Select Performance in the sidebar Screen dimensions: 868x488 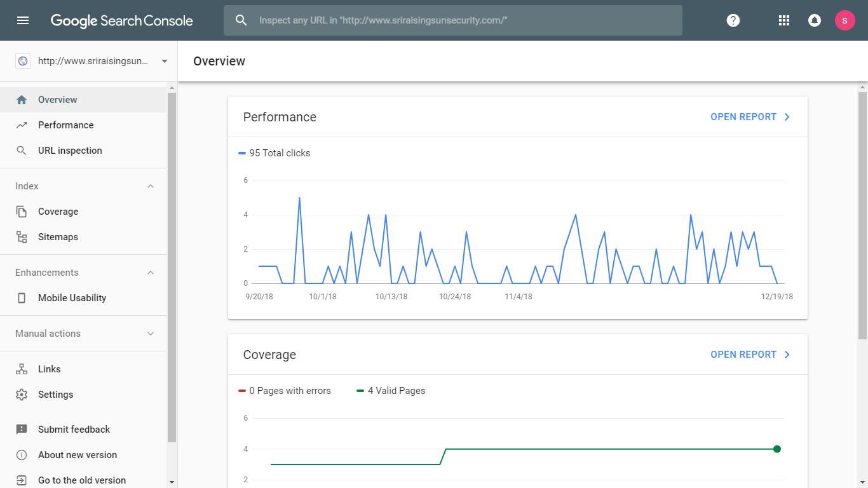coord(65,125)
